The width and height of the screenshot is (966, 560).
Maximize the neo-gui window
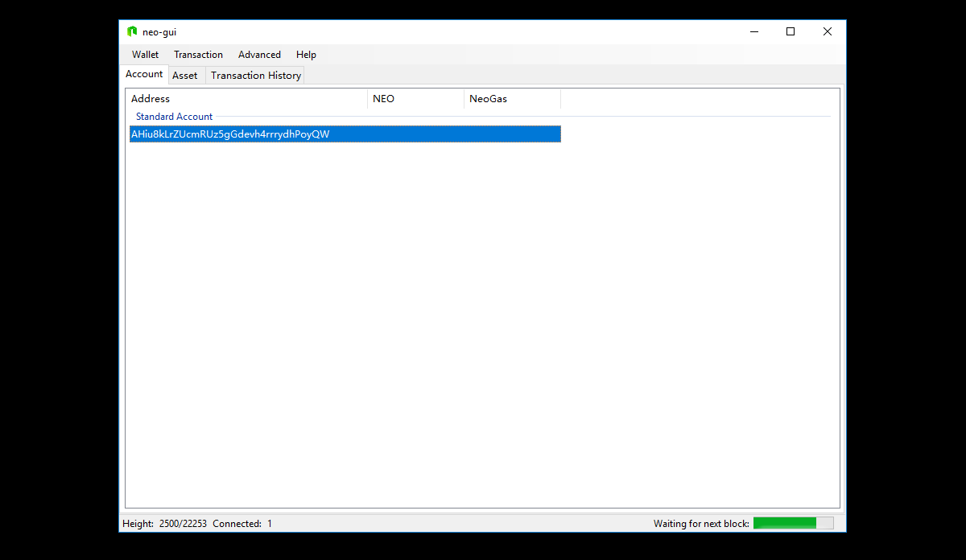[791, 31]
